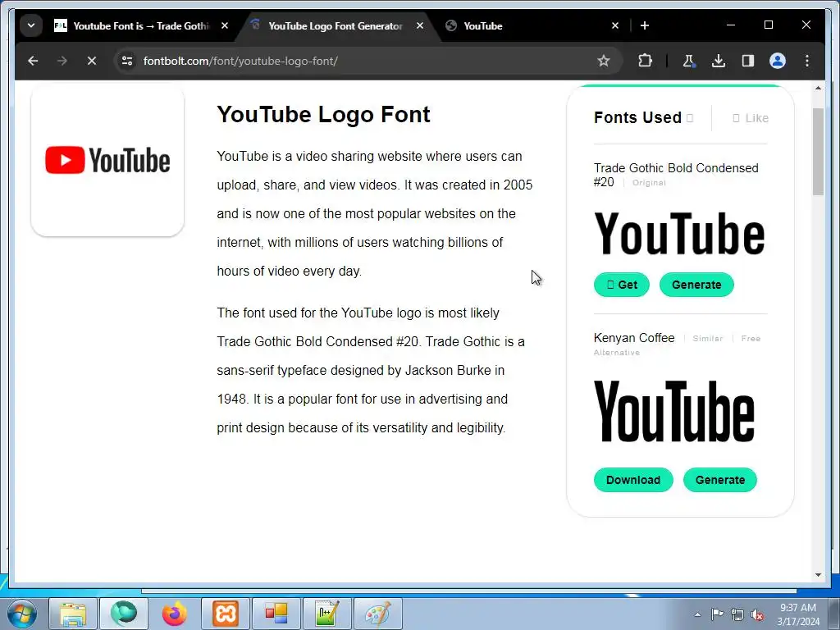This screenshot has width=840, height=630.
Task: Click the Kenyan Coffee font name
Action: tap(634, 338)
